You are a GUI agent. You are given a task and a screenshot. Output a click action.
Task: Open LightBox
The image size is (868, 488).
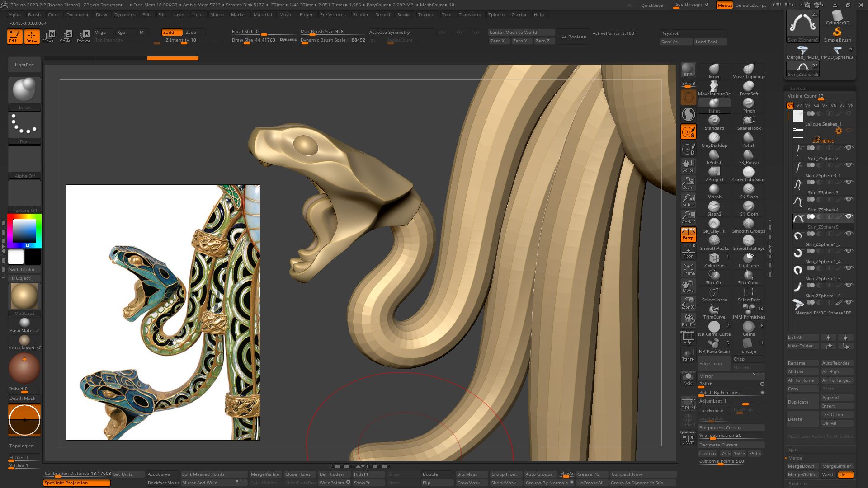click(x=24, y=65)
